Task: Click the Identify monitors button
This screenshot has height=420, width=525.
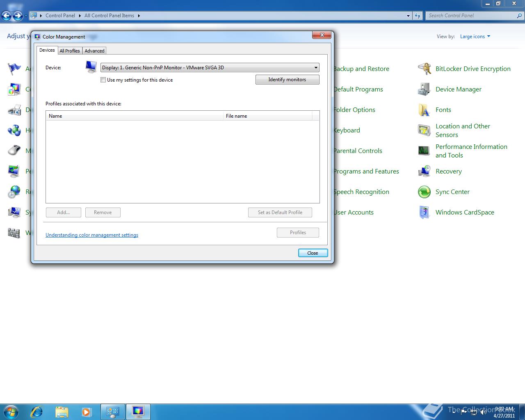Action: (287, 80)
